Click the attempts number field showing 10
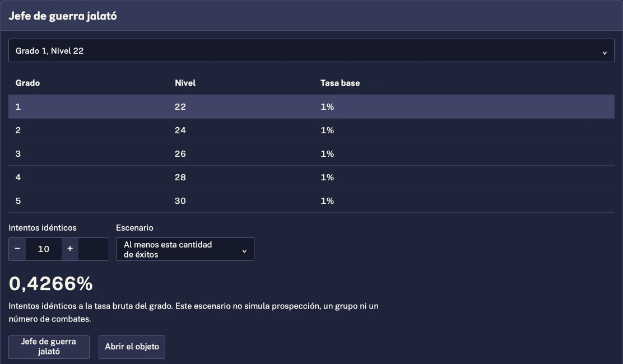 point(44,249)
